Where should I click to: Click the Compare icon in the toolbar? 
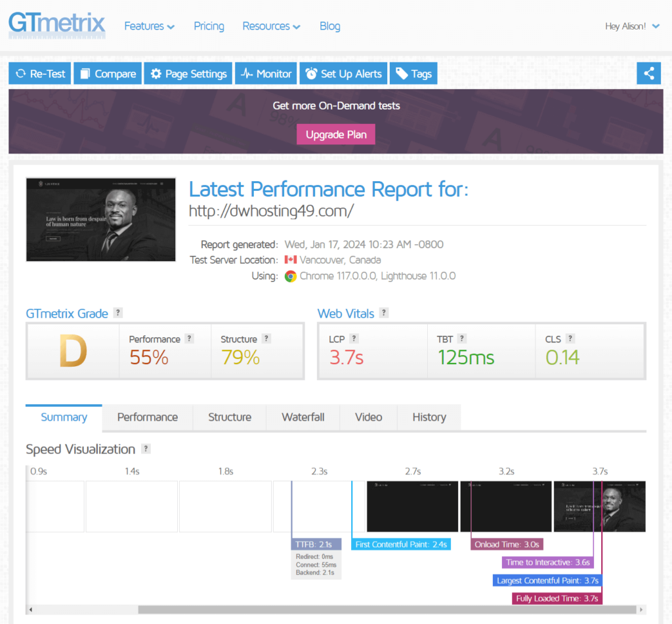(84, 73)
